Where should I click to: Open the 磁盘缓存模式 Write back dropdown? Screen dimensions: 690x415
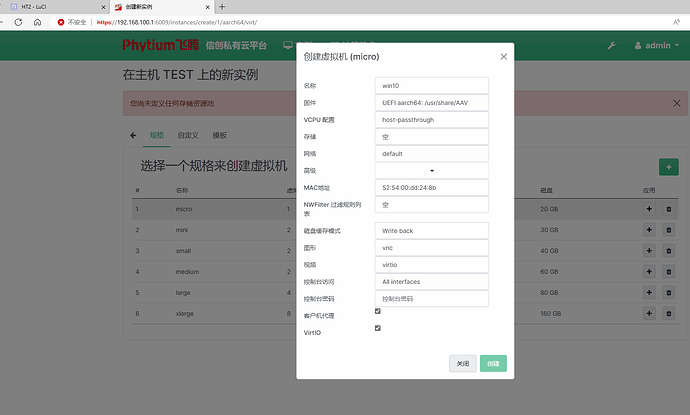(x=431, y=230)
